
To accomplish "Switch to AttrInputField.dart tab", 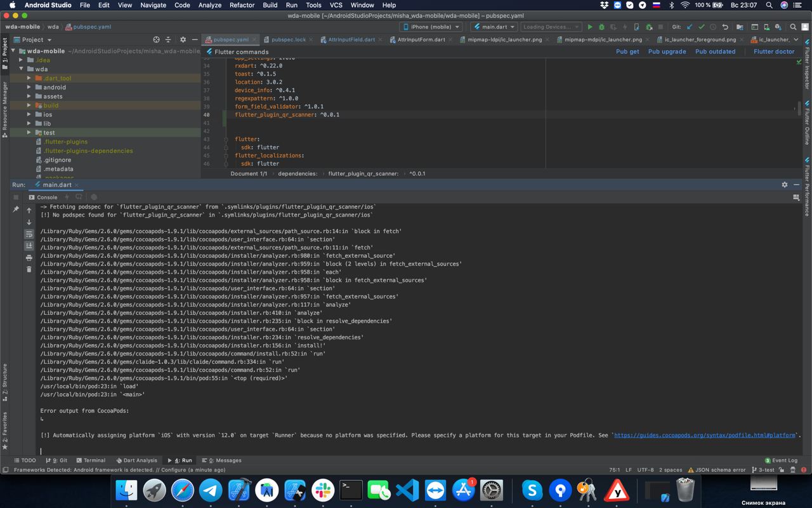I will tap(351, 39).
